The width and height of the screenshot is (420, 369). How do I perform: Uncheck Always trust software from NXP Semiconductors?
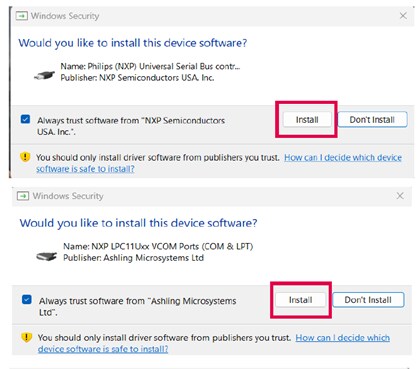coord(25,119)
